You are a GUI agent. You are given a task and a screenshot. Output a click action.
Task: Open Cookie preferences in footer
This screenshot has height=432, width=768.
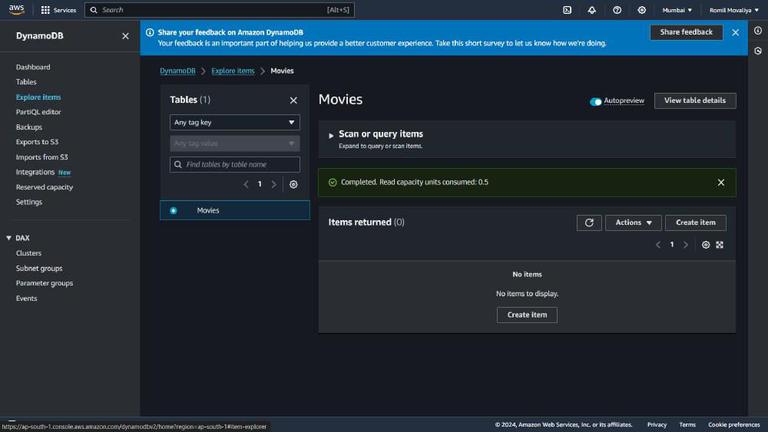(x=734, y=425)
